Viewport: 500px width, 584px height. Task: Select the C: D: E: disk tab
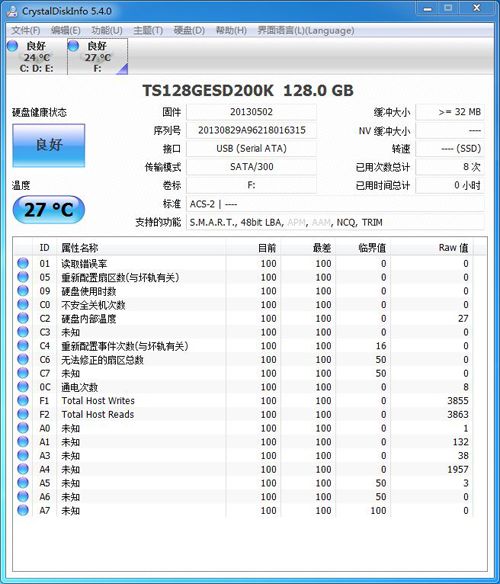point(37,57)
